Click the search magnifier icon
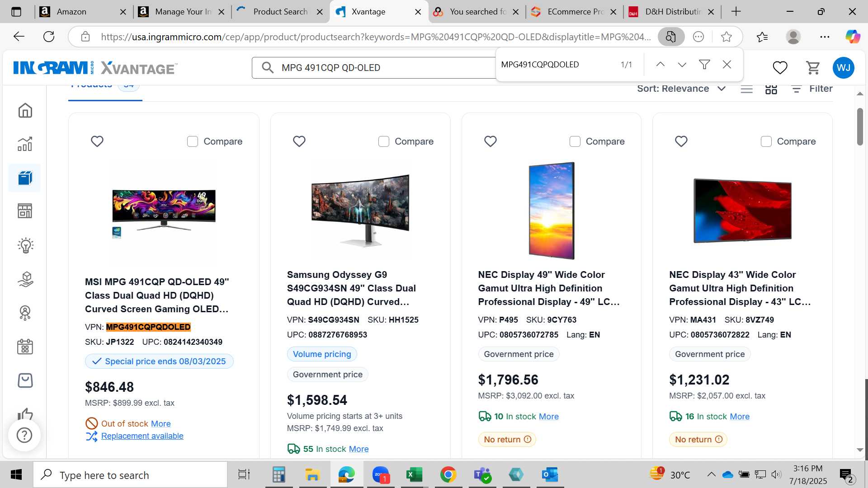Image resolution: width=868 pixels, height=488 pixels. pos(268,68)
